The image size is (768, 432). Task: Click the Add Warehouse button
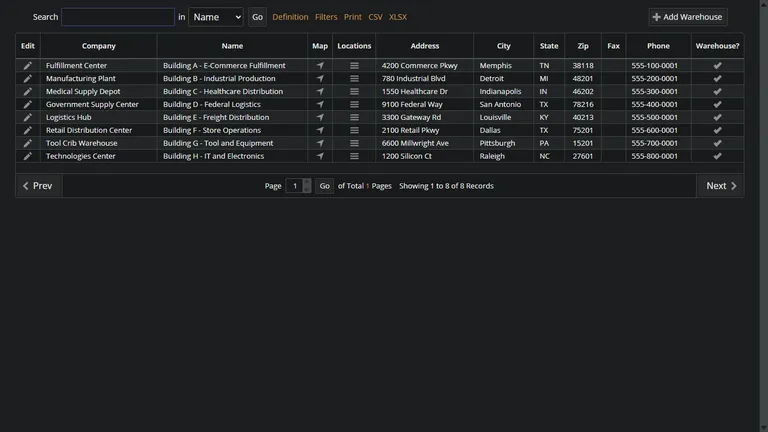pyautogui.click(x=688, y=17)
